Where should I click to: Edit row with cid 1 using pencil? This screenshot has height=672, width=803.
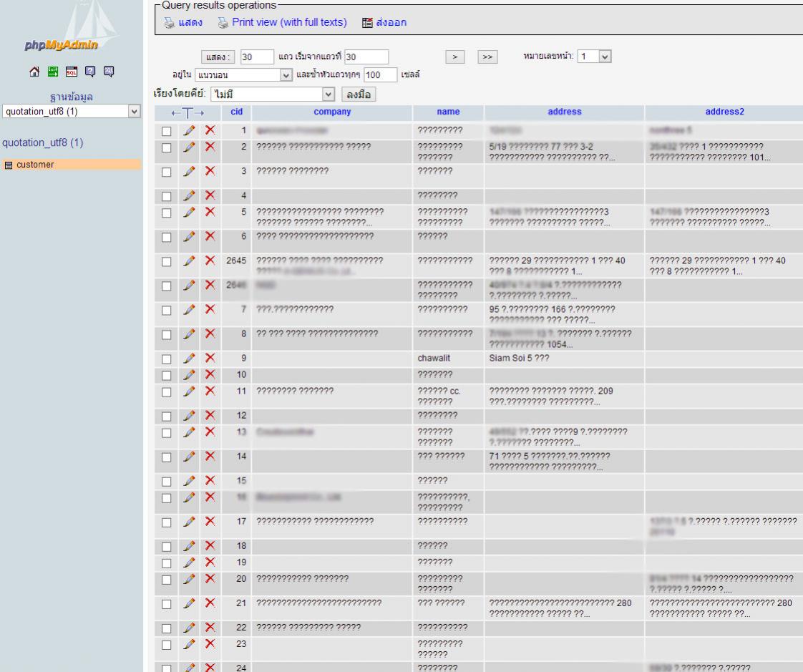coord(189,131)
